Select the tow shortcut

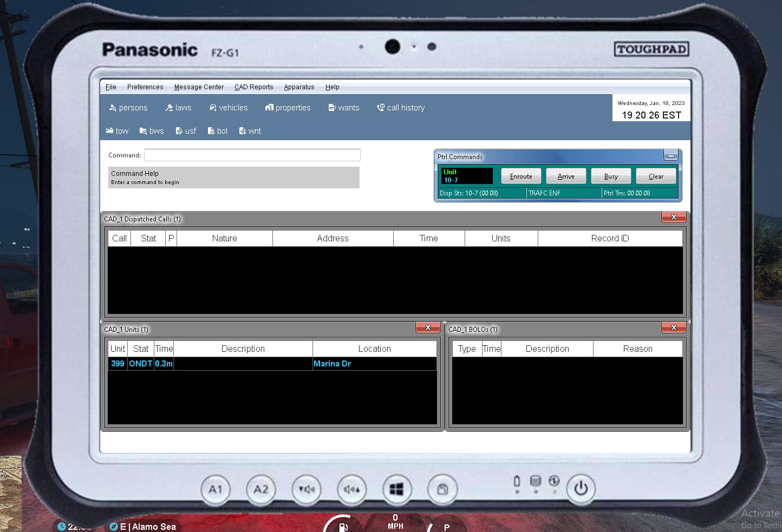(x=117, y=131)
